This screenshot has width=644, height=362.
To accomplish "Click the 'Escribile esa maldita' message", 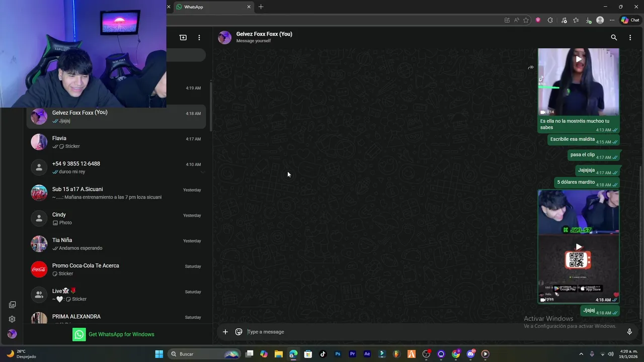I will 584,140.
